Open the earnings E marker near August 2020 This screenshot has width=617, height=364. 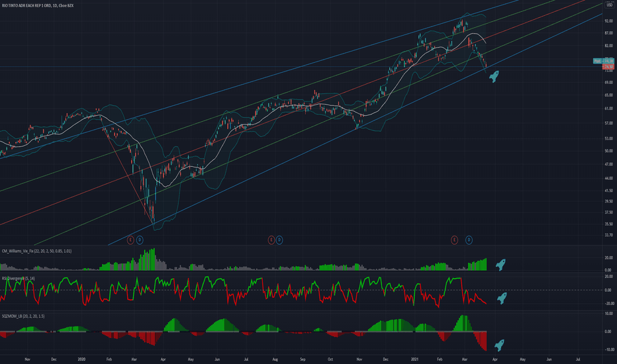271,240
